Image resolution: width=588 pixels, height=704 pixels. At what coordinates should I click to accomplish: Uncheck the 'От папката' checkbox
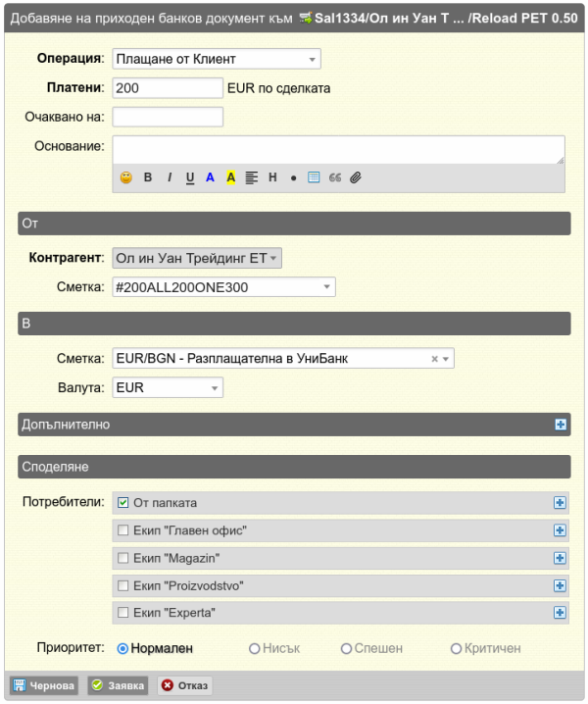122,502
